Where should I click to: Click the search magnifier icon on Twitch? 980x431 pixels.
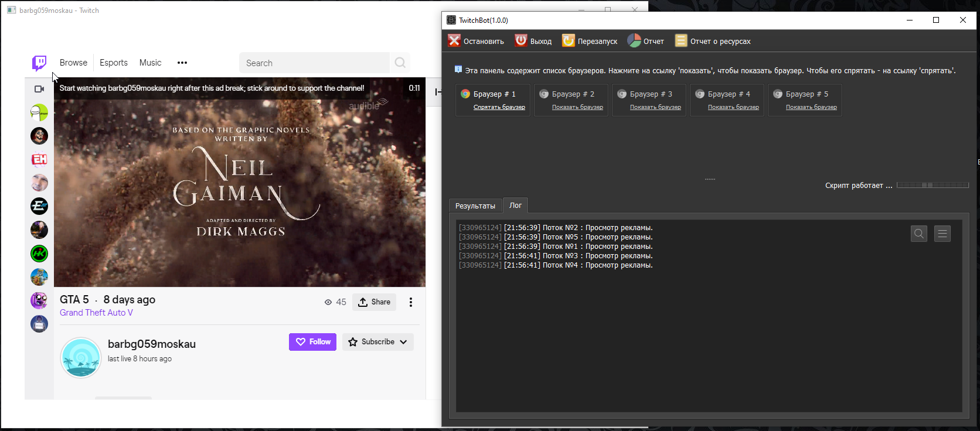pos(400,63)
